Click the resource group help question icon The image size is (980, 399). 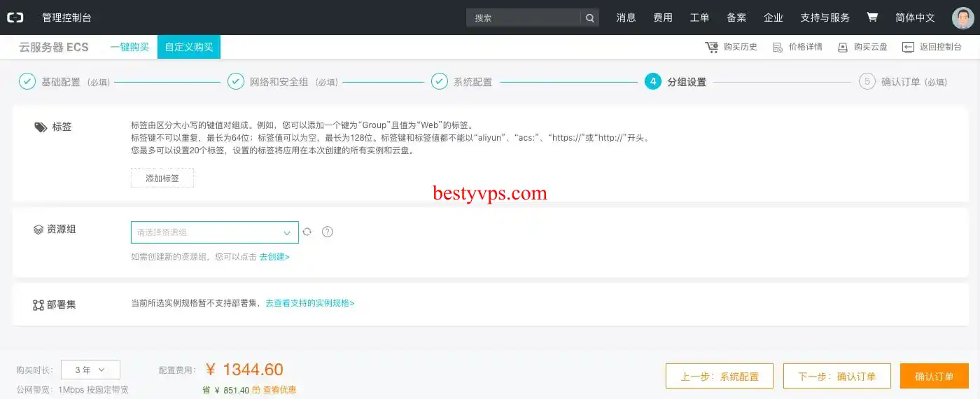coord(327,232)
